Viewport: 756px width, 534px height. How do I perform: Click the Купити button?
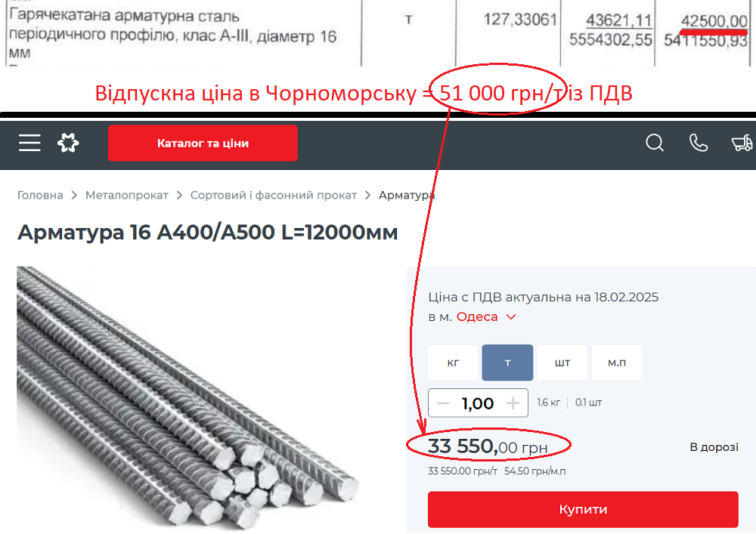click(583, 509)
